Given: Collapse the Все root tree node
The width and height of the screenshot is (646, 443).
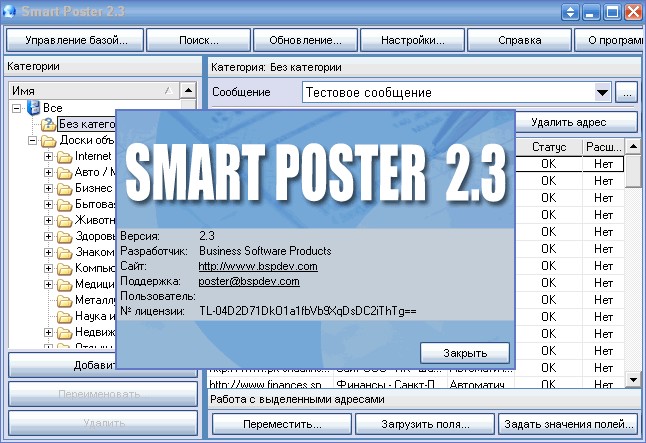Looking at the screenshot, I should (16, 108).
